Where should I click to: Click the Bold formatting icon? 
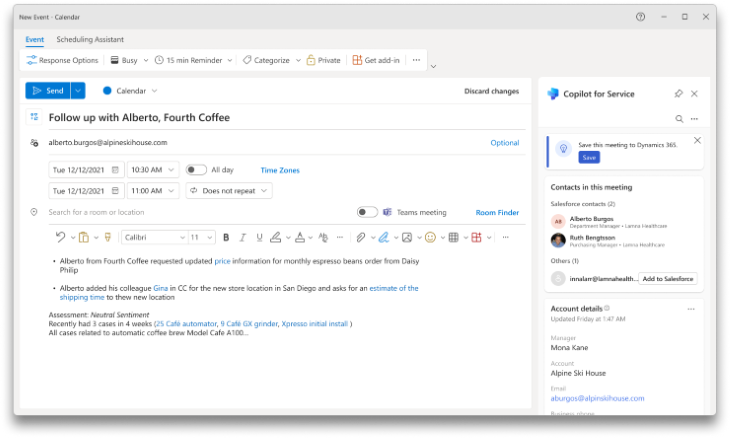(226, 237)
